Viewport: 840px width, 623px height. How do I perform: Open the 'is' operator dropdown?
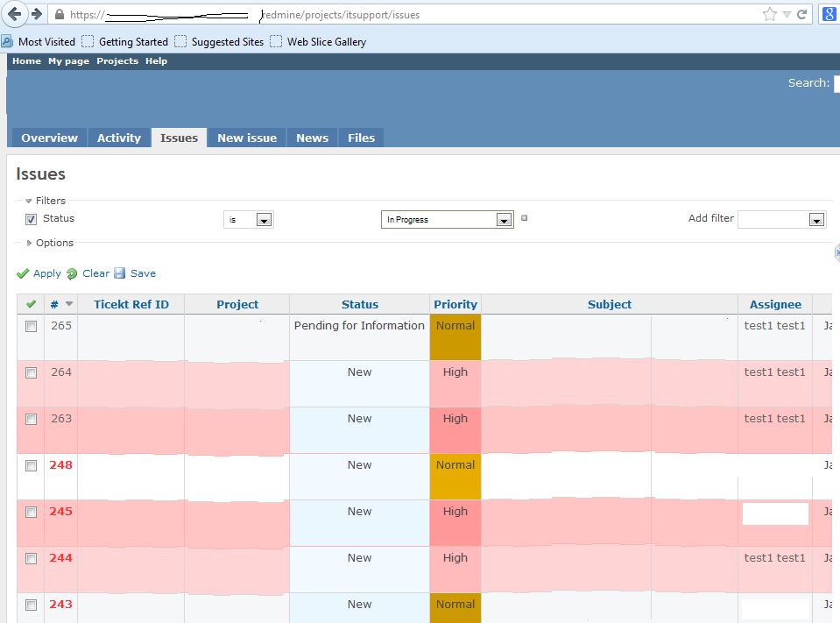tap(249, 220)
